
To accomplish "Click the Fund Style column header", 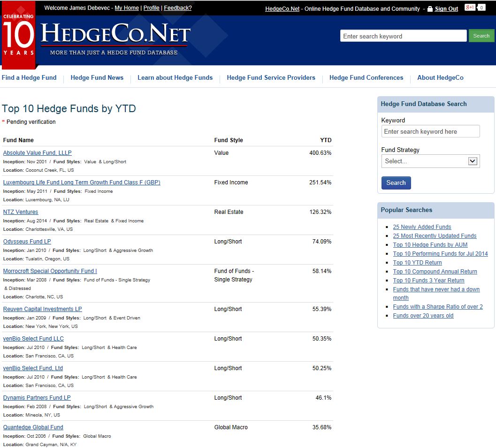I will pyautogui.click(x=229, y=140).
